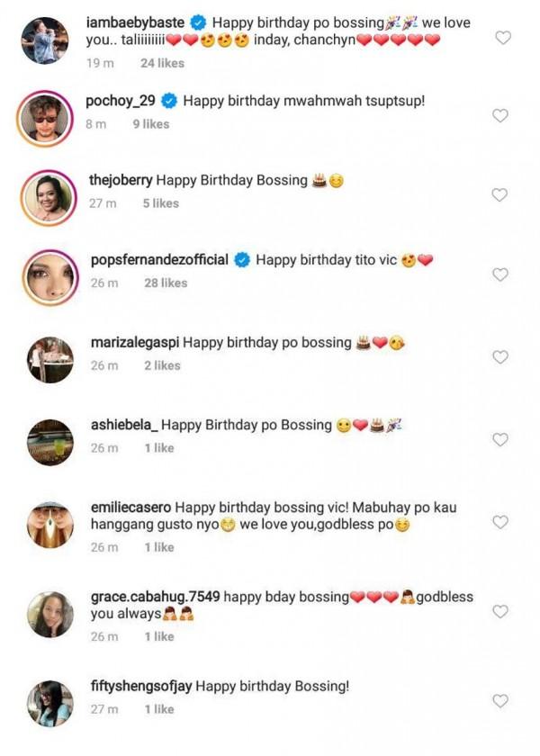The height and width of the screenshot is (756, 540).
Task: Open pochoy_29's profile avatar
Action: tap(44, 117)
